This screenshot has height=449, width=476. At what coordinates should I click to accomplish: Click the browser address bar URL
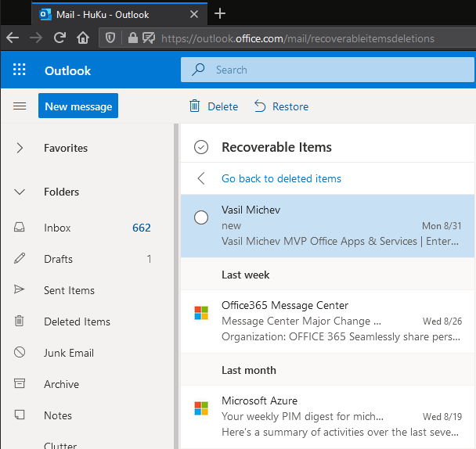pos(297,38)
